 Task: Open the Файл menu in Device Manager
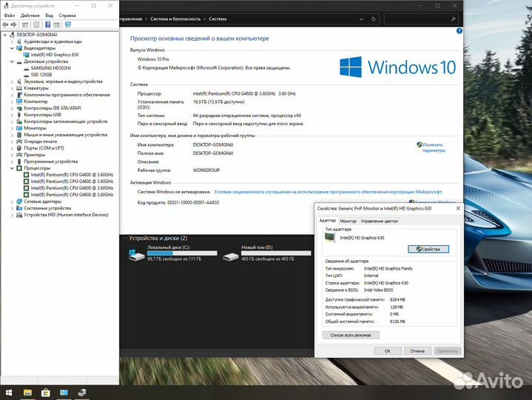pyautogui.click(x=9, y=16)
